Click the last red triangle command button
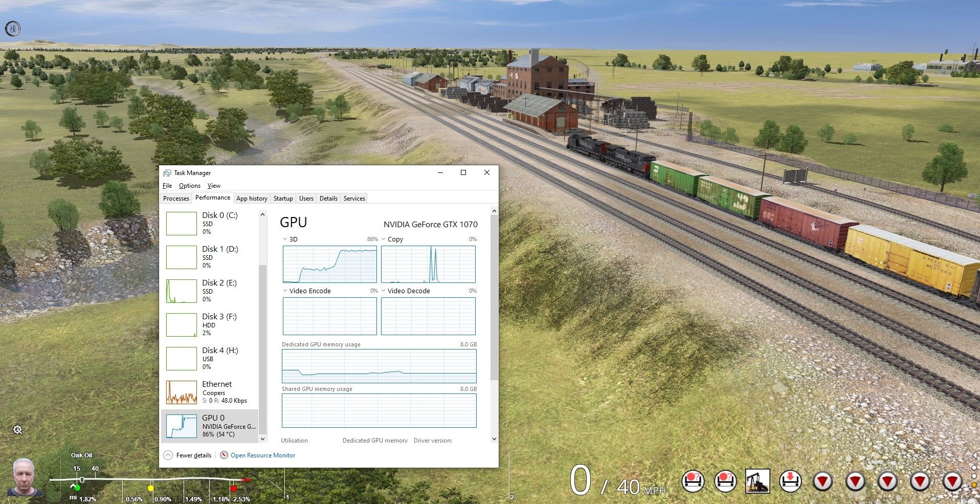 tap(952, 481)
